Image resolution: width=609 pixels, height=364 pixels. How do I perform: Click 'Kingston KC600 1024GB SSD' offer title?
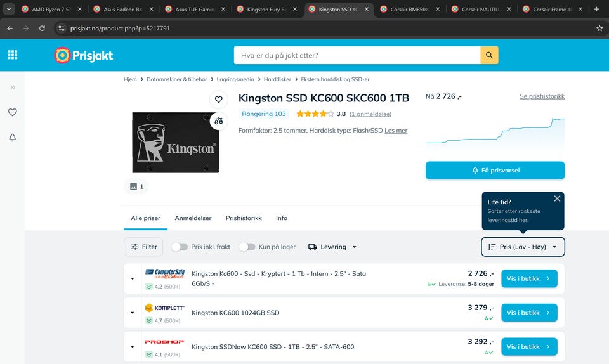(235, 313)
